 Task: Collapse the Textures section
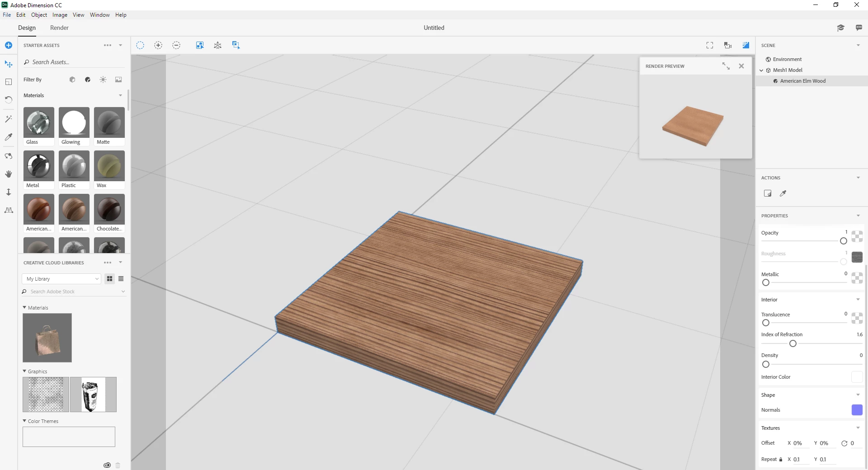coord(858,428)
